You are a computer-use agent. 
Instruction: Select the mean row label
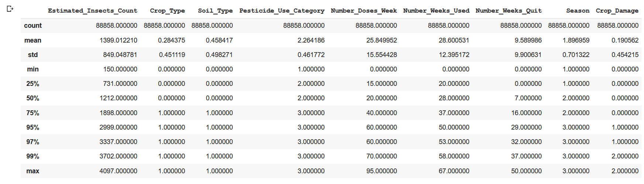click(33, 40)
